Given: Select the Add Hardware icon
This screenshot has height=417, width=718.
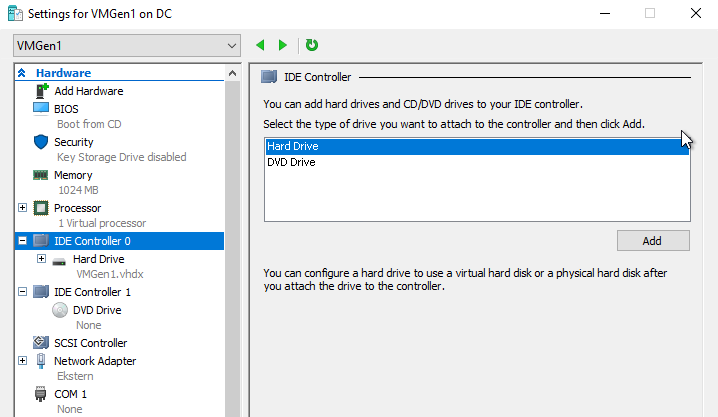Looking at the screenshot, I should pos(41,91).
